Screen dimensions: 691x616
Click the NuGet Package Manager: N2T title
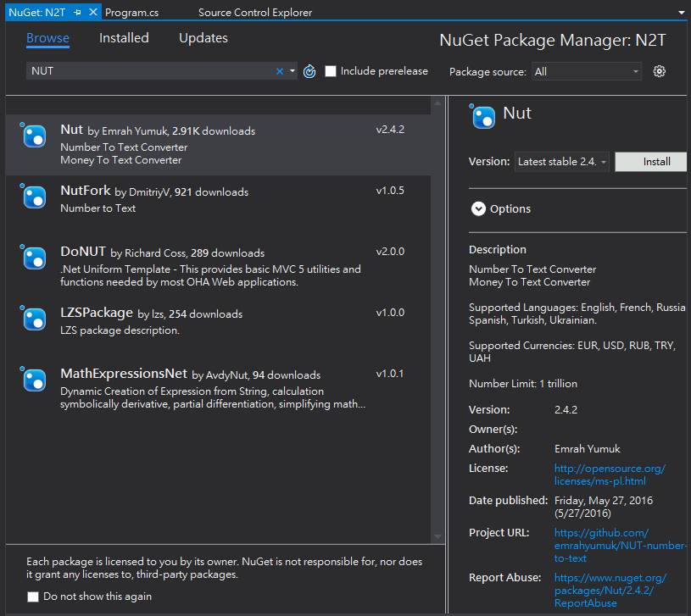click(553, 41)
